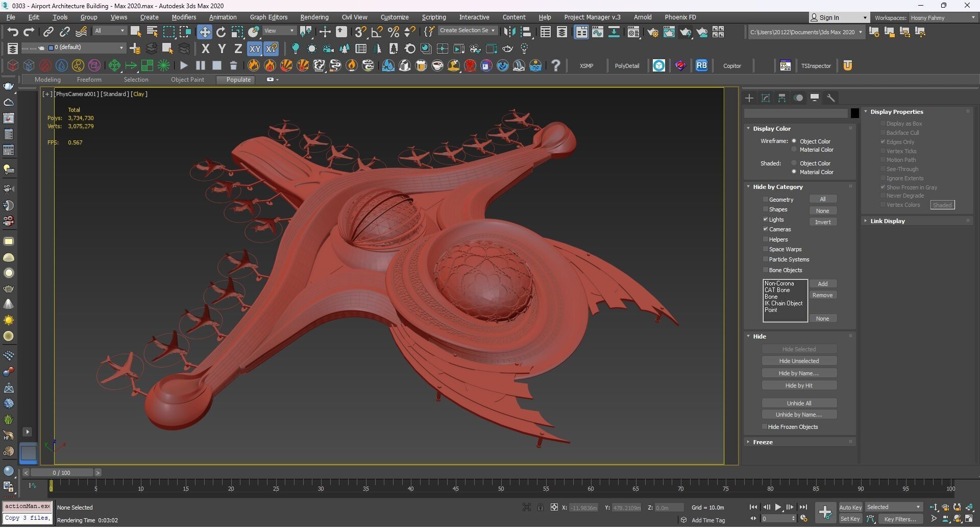Open the Workspaces Hosny Fahmy dropdown
The image size is (980, 531).
[942, 18]
